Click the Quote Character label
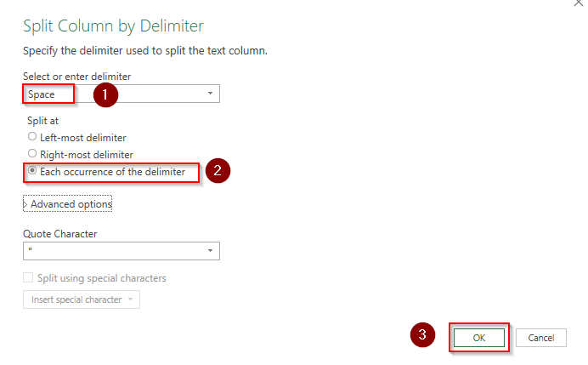588x365 pixels. coord(60,234)
